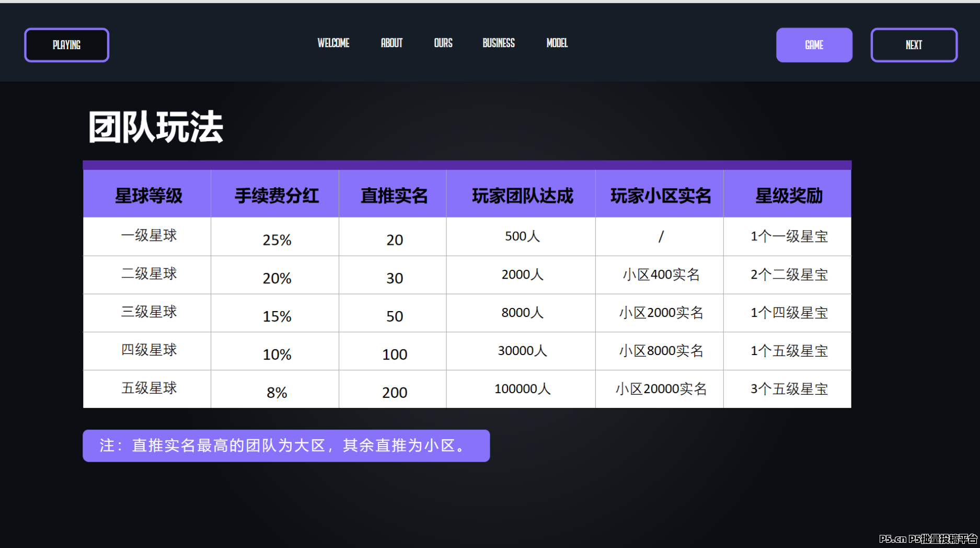Select the 五级星球 row cell

click(149, 389)
